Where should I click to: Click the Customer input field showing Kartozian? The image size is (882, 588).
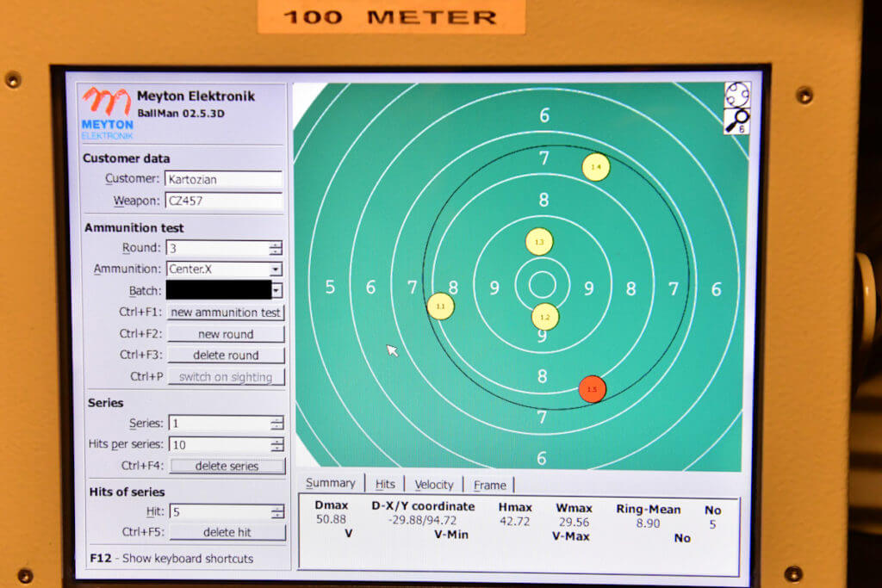224,179
